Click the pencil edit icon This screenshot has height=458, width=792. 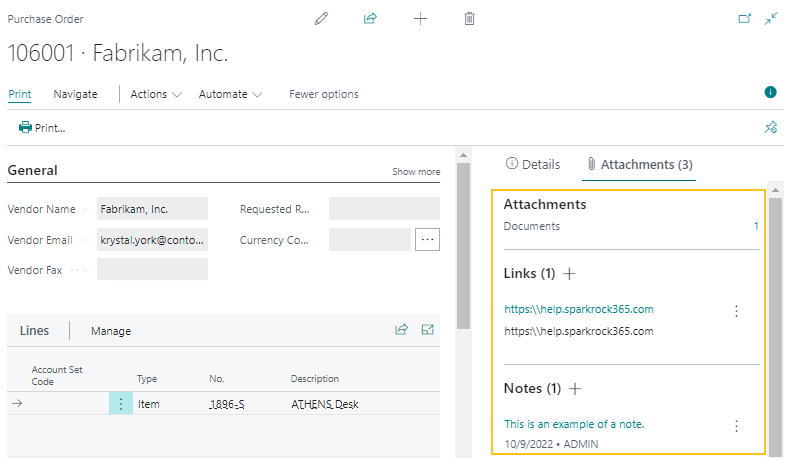click(321, 19)
